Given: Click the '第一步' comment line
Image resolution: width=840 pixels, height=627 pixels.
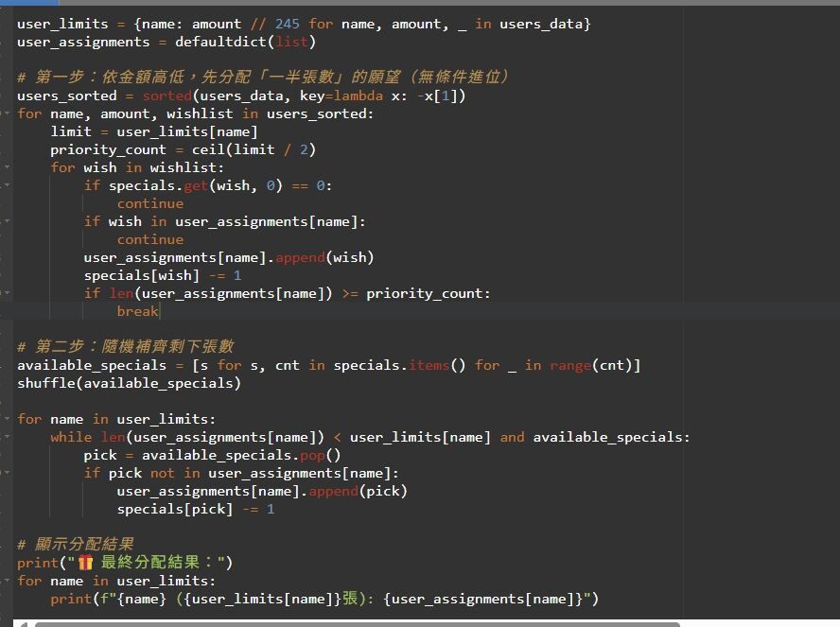Looking at the screenshot, I should (x=263, y=78).
